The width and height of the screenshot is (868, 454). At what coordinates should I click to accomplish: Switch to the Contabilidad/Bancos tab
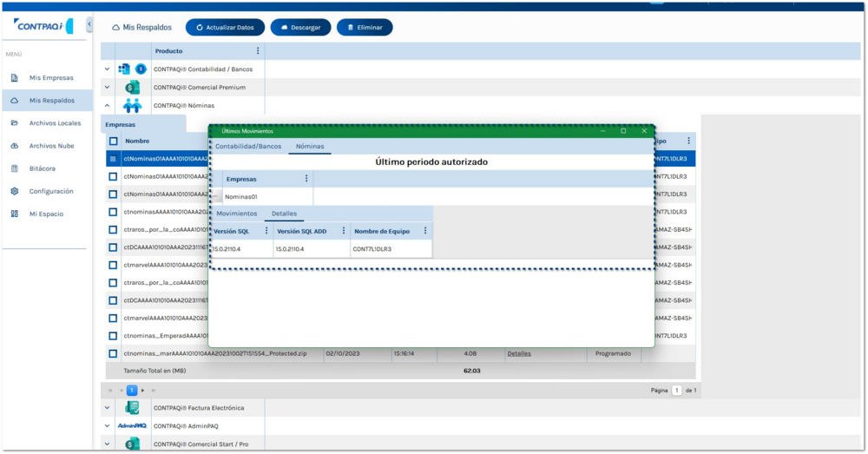tap(248, 147)
